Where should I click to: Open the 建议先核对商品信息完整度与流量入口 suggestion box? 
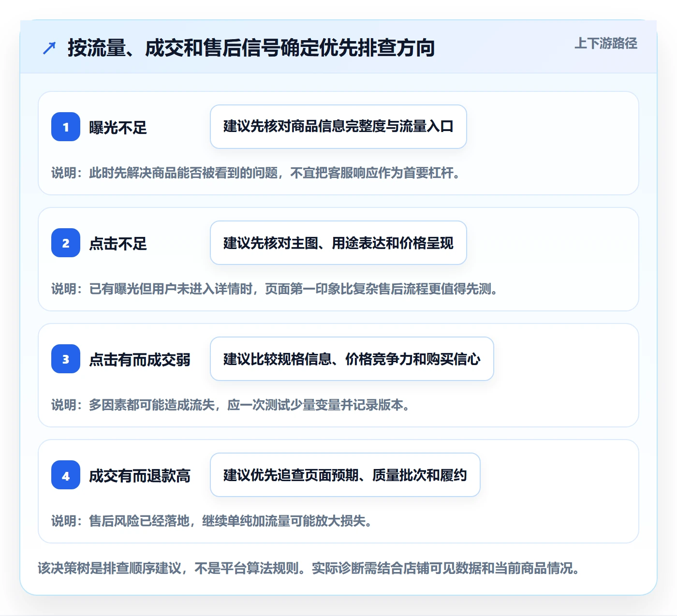(338, 127)
